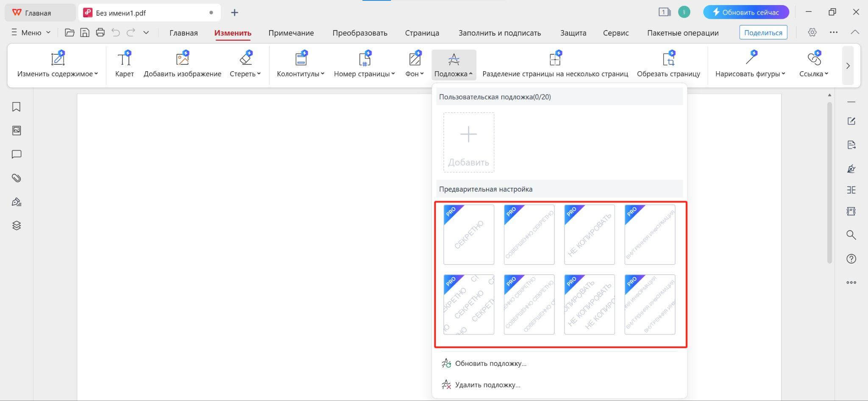
Task: Open the Layers panel icon
Action: tap(17, 226)
